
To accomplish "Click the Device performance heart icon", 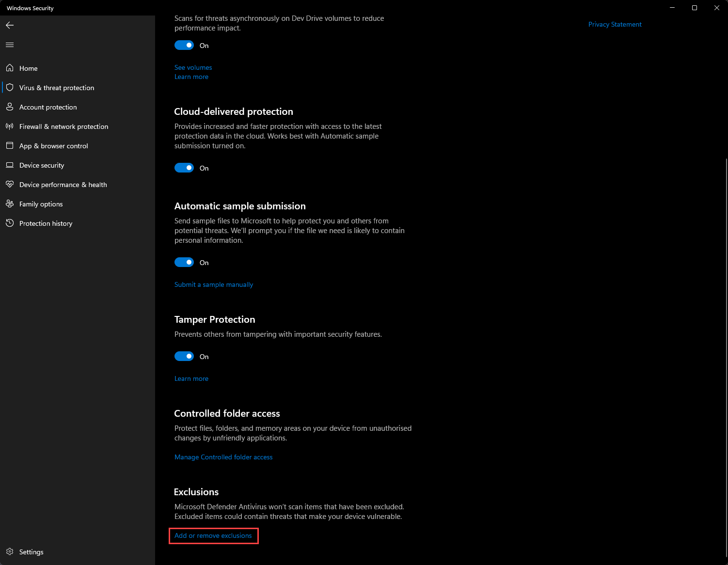I will 10,185.
